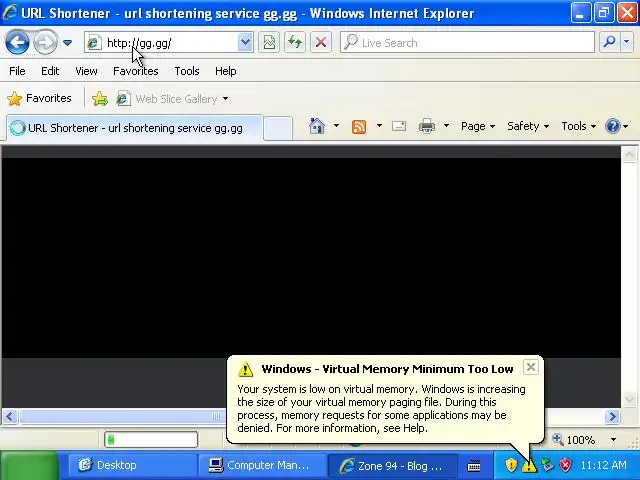Open the Page command bar menu
The width and height of the screenshot is (640, 480).
pos(478,126)
